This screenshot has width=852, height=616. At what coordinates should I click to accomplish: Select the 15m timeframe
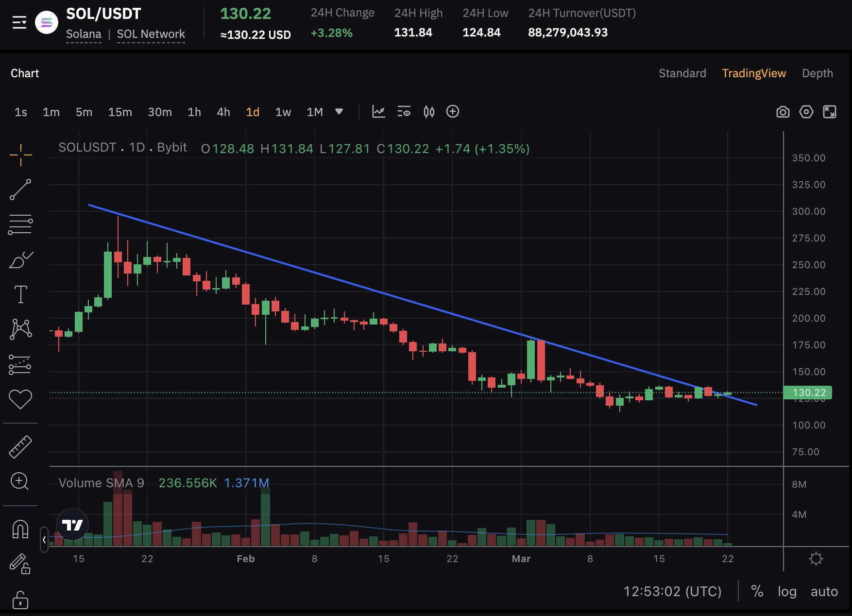(x=120, y=112)
